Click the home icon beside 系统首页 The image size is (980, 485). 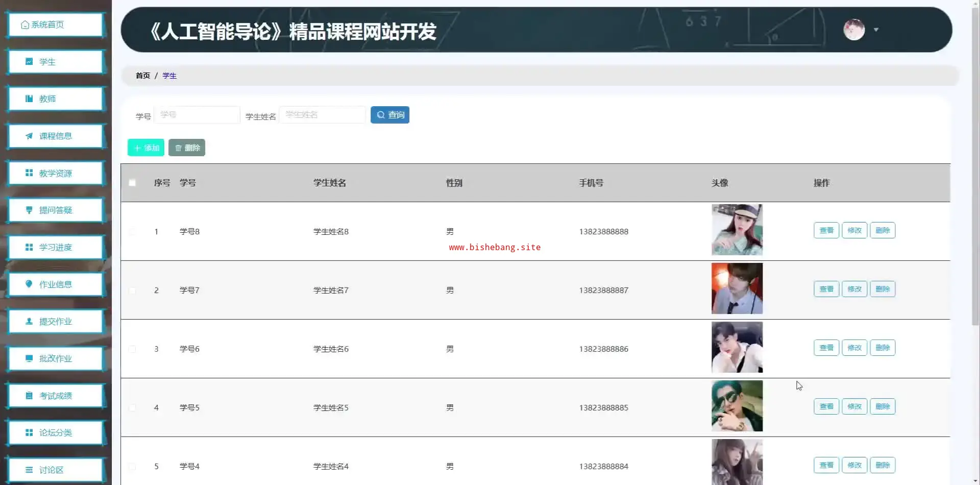tap(24, 25)
